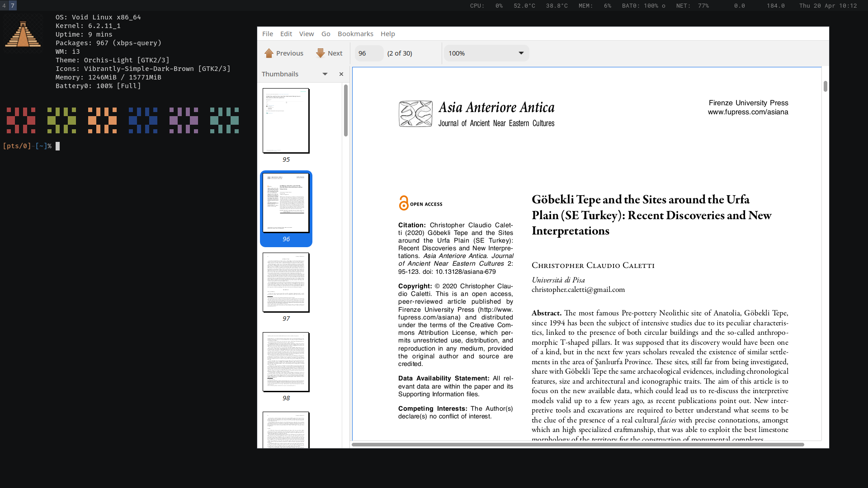Click the MEM: 6% status bar entry
Screen dimensions: 868x488
click(595, 6)
